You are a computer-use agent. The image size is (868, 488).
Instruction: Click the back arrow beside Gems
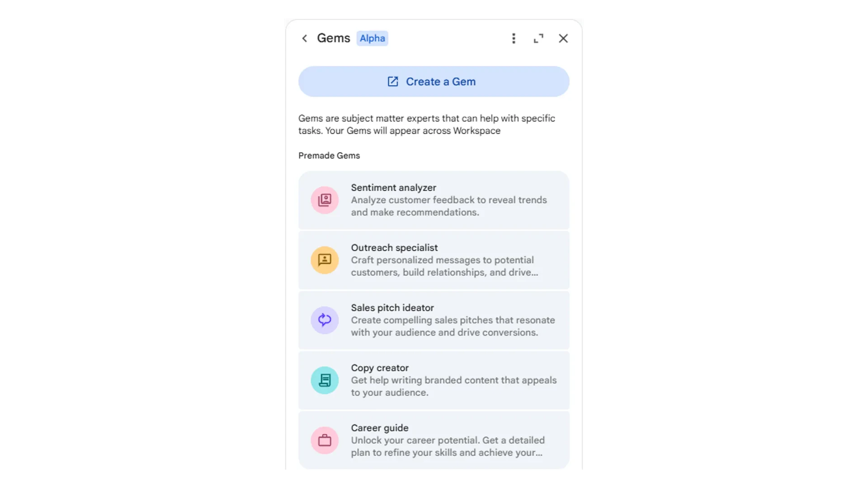coord(305,38)
